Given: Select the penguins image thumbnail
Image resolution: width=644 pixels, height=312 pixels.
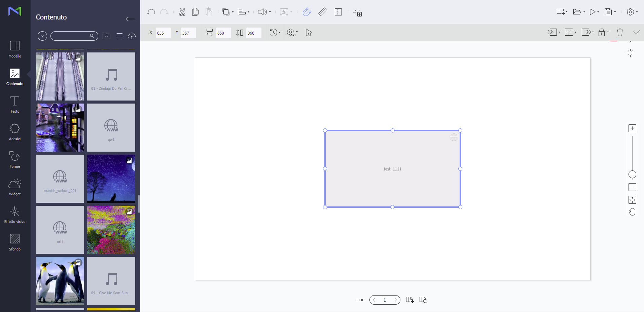Looking at the screenshot, I should point(60,281).
